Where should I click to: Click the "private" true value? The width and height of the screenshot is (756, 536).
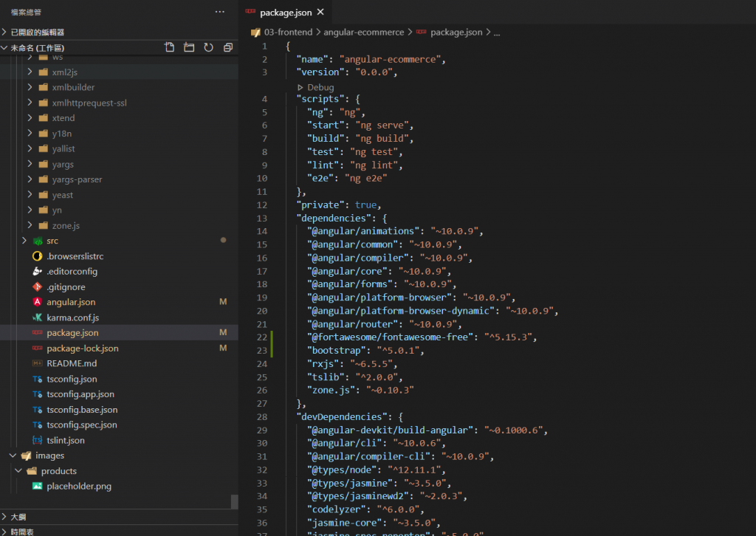coord(366,205)
